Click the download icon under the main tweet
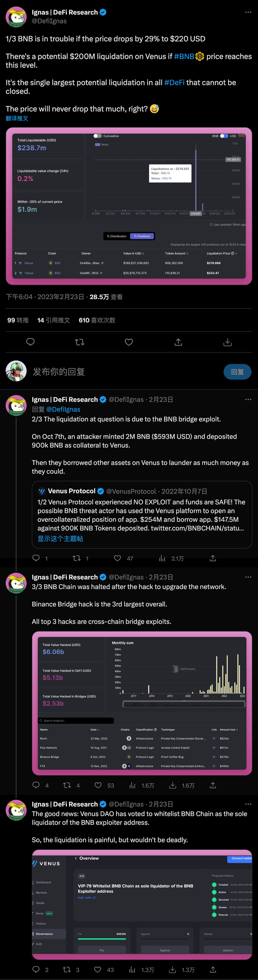 tap(228, 342)
